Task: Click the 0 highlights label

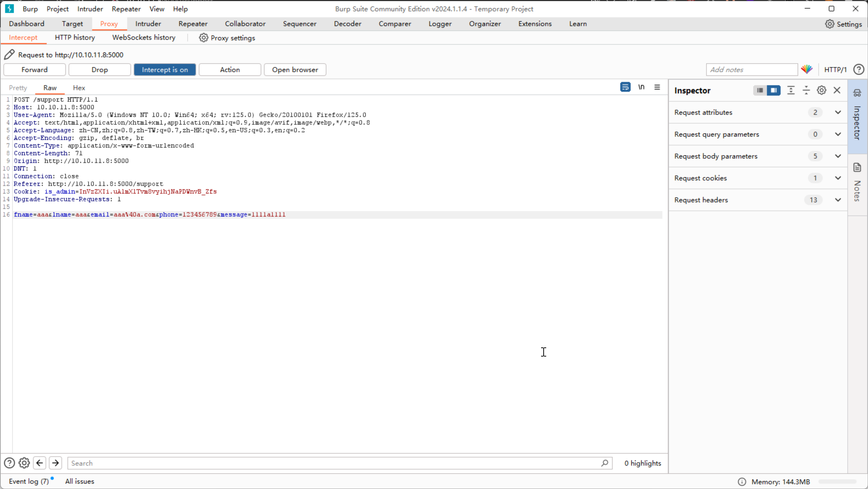Action: pyautogui.click(x=643, y=463)
